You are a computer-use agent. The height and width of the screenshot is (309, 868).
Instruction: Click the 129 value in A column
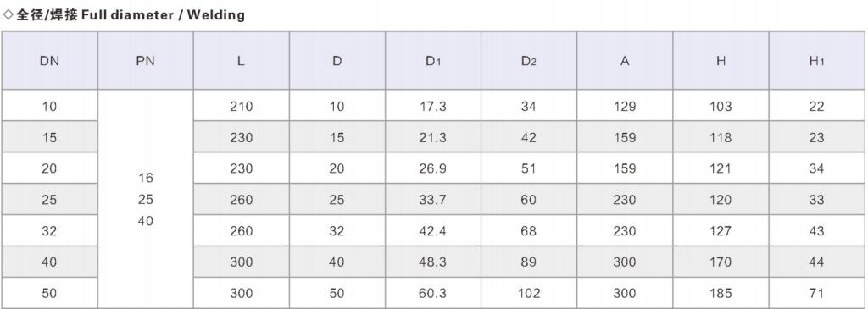(625, 106)
